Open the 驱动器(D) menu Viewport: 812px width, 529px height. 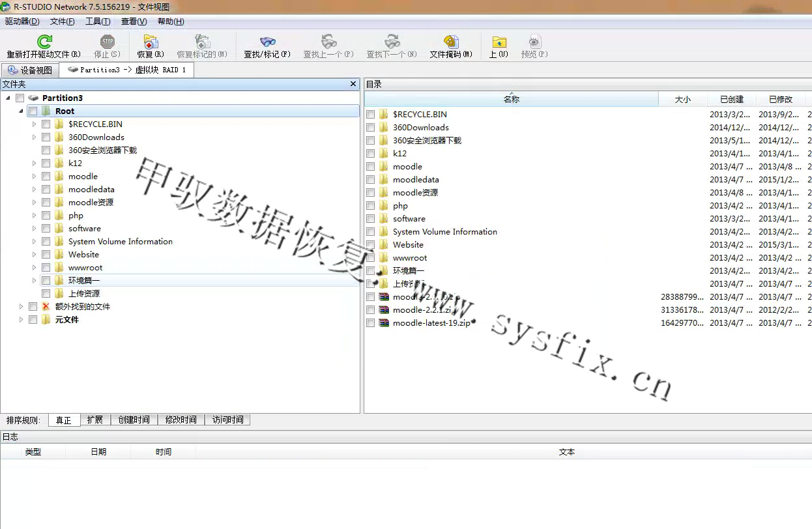click(22, 21)
